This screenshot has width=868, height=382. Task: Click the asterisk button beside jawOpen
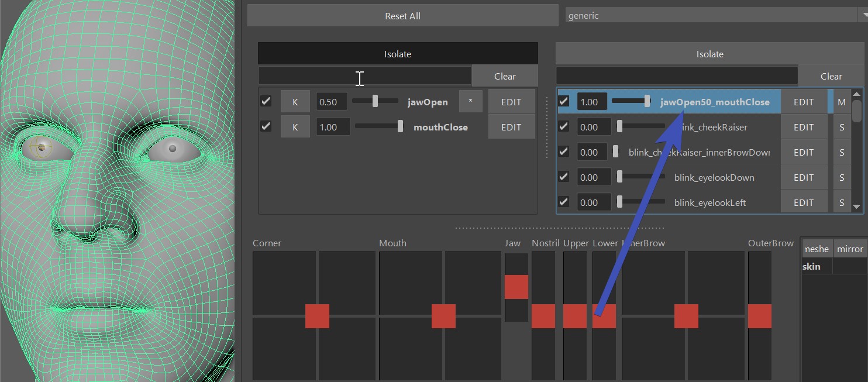(470, 102)
